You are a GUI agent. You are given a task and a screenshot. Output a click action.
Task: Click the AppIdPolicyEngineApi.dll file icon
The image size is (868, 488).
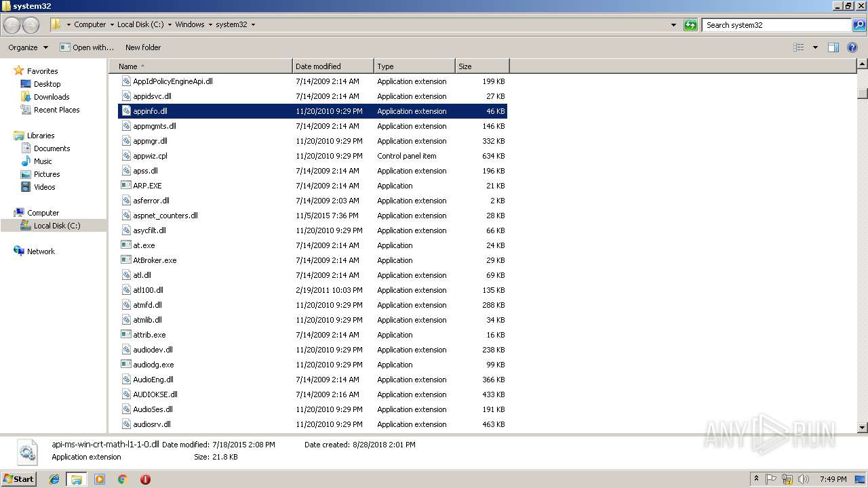pyautogui.click(x=126, y=81)
